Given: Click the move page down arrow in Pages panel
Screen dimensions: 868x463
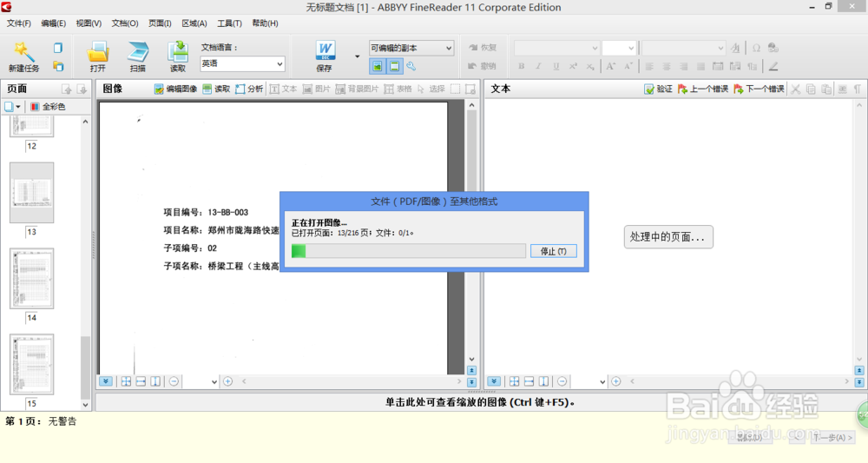Looking at the screenshot, I should point(82,89).
